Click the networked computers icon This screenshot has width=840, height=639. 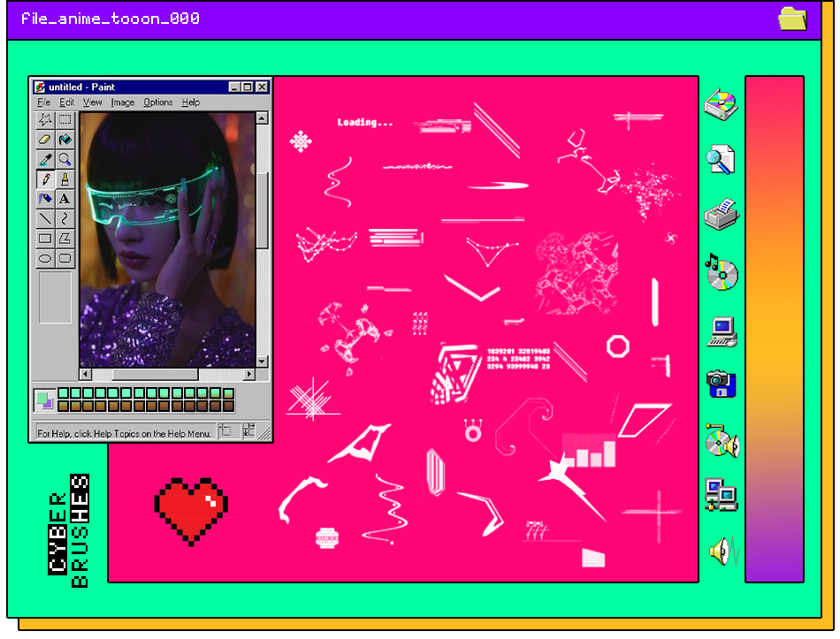point(722,494)
